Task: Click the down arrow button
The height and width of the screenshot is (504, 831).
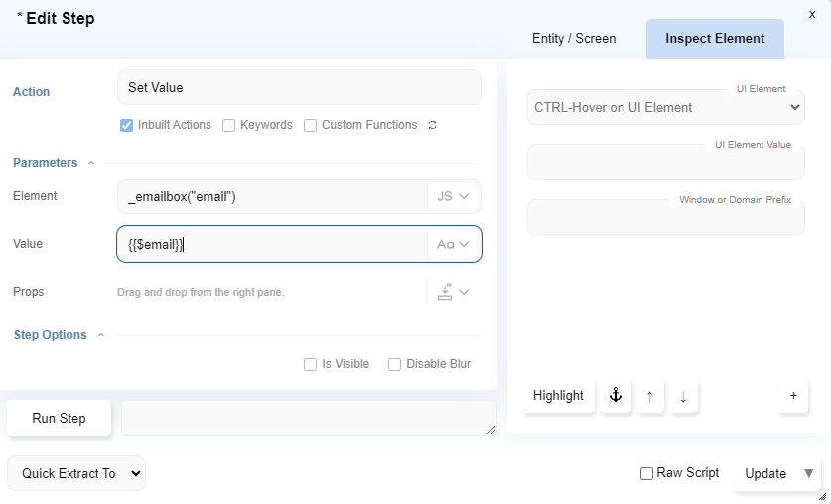Action: pyautogui.click(x=683, y=396)
